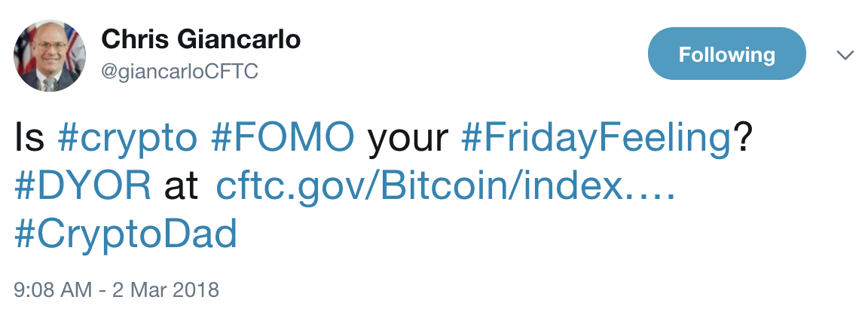
Task: Open the 9:08 AM timestamp
Action: 53,290
